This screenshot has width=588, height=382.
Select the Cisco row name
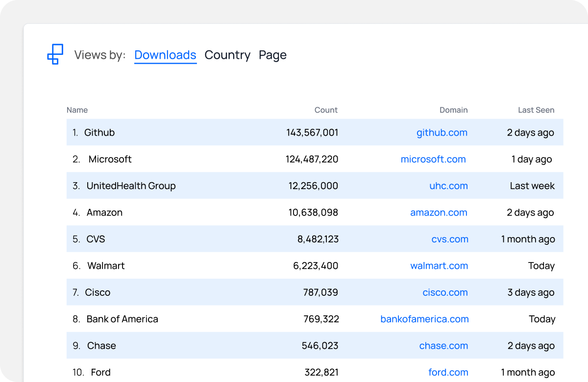98,292
